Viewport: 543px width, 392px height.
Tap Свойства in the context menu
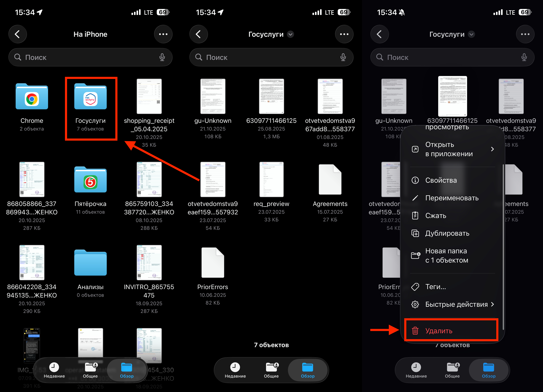pos(441,180)
